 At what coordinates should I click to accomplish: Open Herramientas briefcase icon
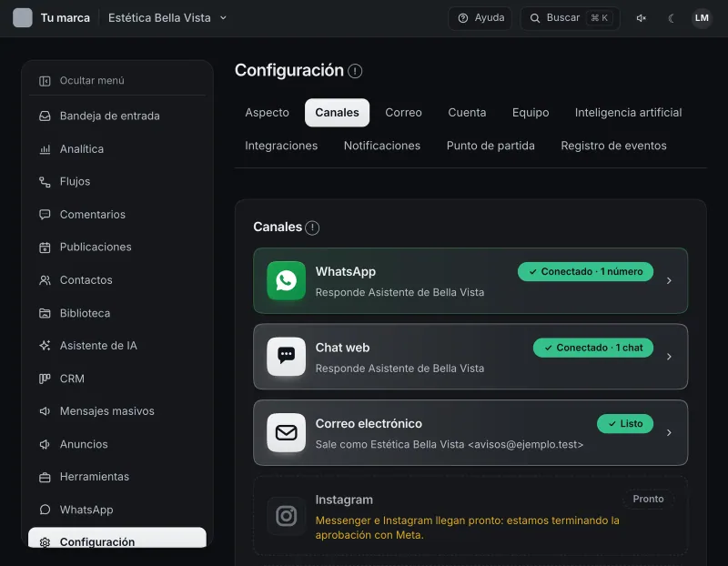click(45, 477)
